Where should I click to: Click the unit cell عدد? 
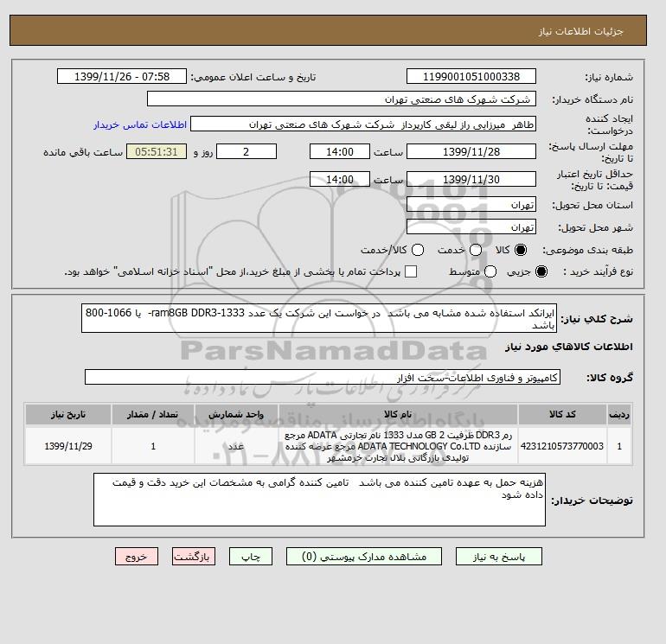(236, 446)
